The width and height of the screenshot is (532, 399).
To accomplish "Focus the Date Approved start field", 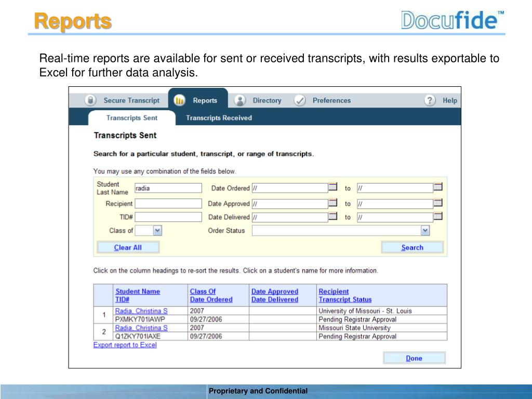I will tap(290, 204).
